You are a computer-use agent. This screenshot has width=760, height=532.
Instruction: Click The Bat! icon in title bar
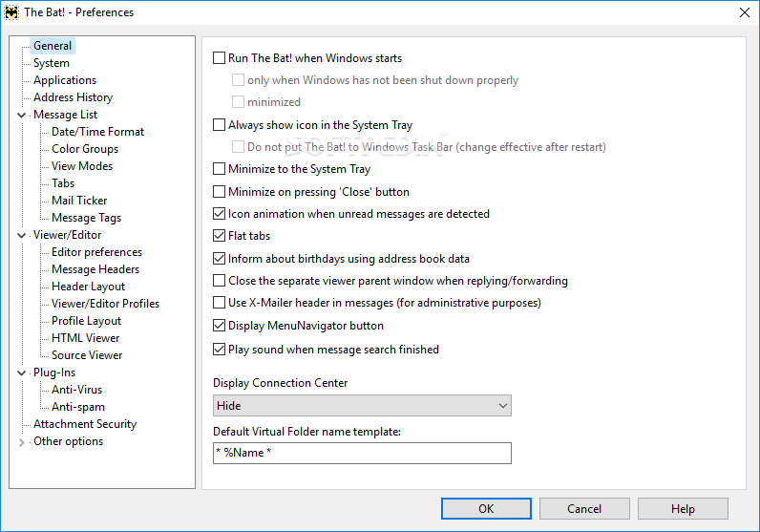[x=11, y=12]
